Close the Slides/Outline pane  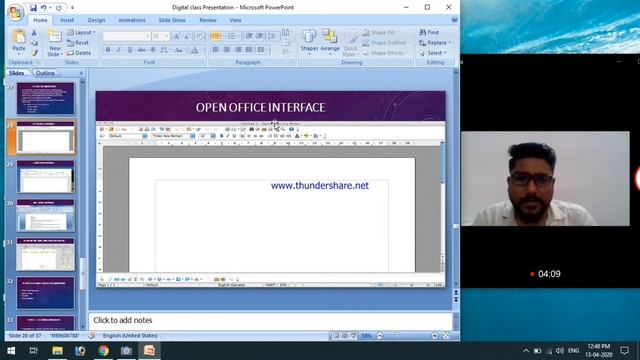click(x=81, y=73)
